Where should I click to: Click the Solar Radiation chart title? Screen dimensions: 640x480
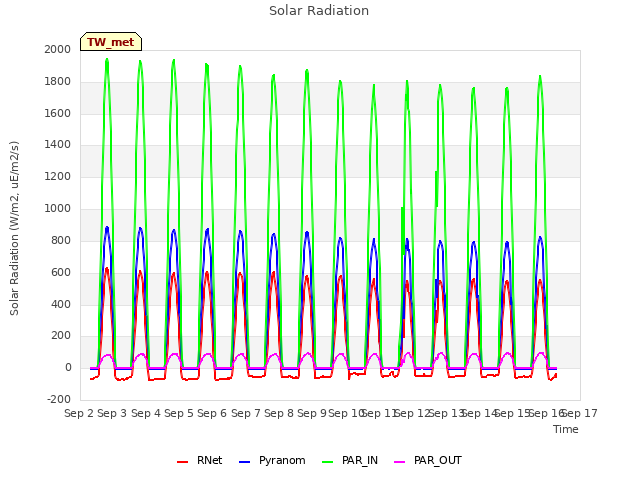[319, 11]
